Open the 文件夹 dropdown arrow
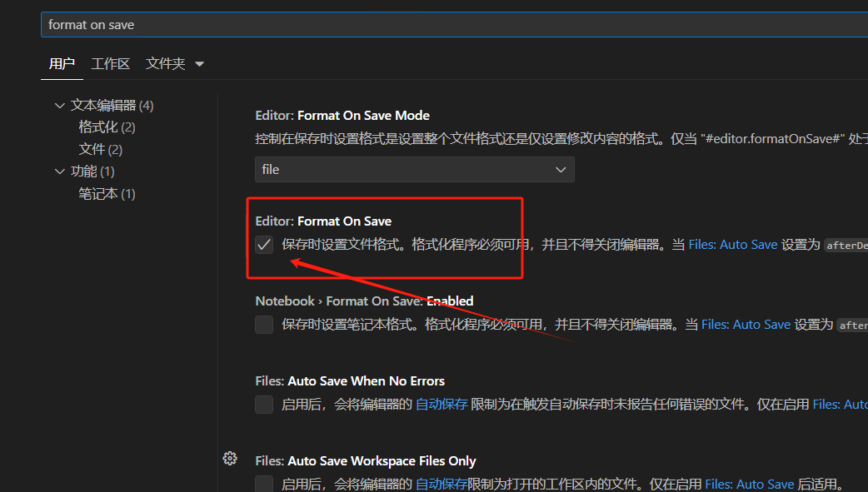Image resolution: width=868 pixels, height=492 pixels. (200, 64)
